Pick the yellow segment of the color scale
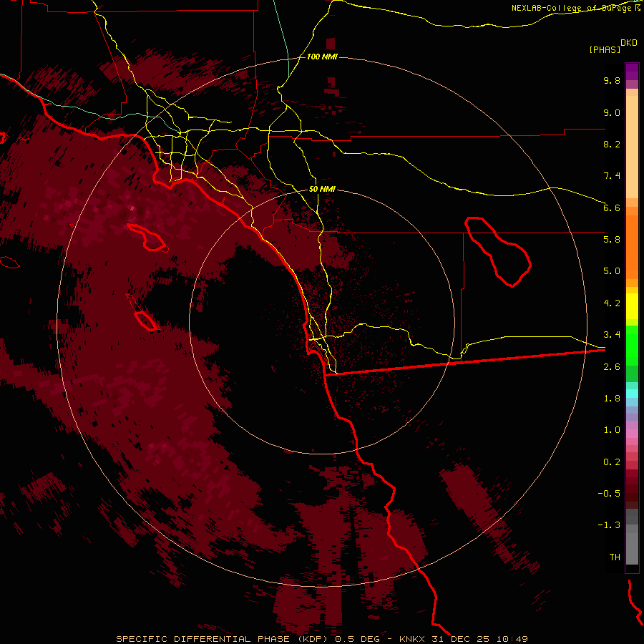 tap(632, 306)
